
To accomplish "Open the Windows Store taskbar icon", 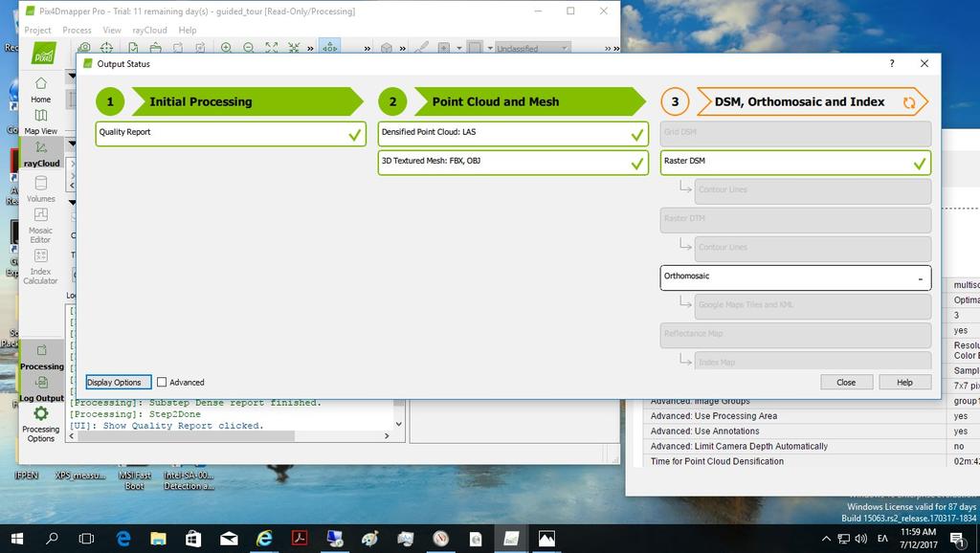I will click(193, 539).
